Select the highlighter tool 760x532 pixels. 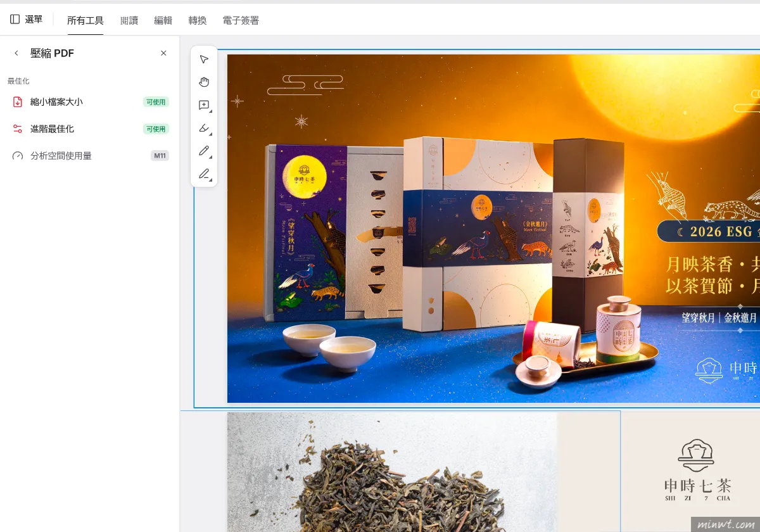pos(204,128)
